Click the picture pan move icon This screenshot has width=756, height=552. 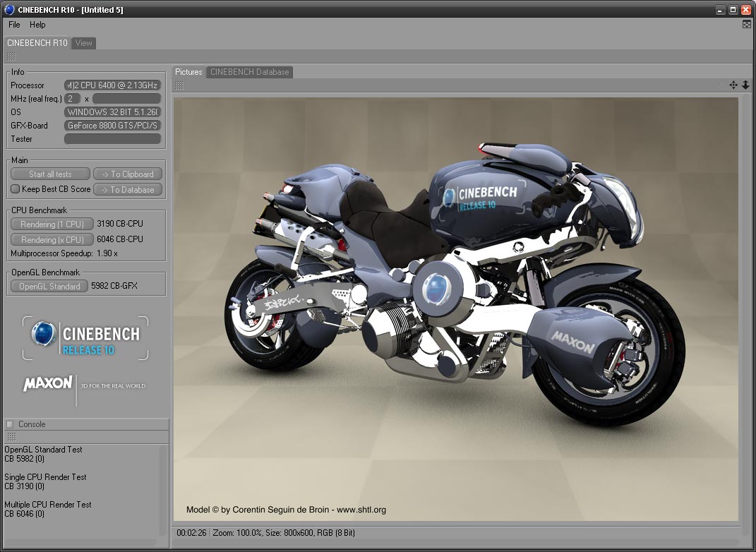[733, 85]
